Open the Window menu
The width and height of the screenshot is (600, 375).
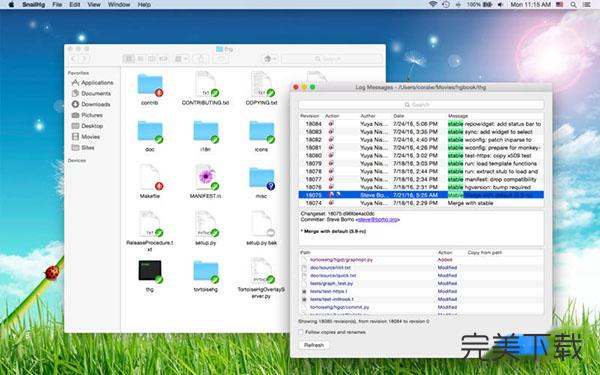point(119,5)
